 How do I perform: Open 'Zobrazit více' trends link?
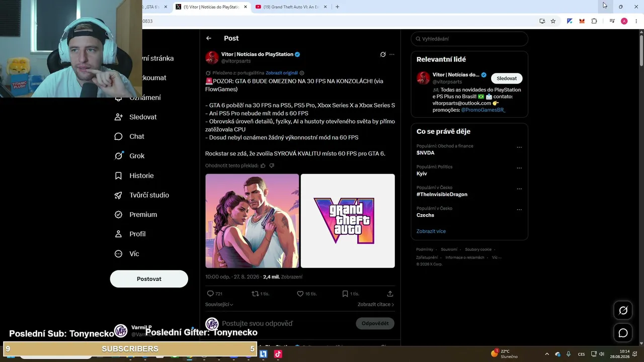pos(431,231)
